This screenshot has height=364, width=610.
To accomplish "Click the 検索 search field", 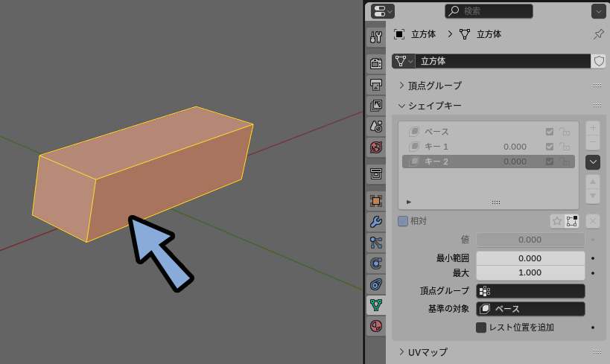I will pos(489,11).
